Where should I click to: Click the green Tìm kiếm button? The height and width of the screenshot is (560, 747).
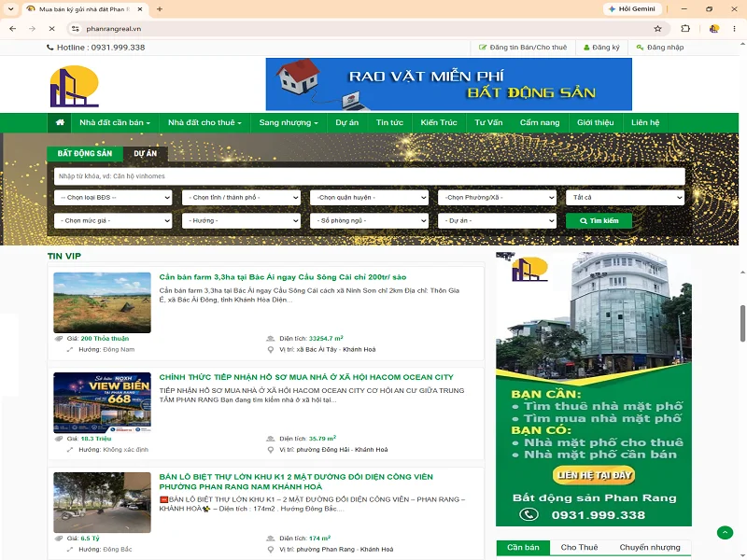pyautogui.click(x=599, y=220)
